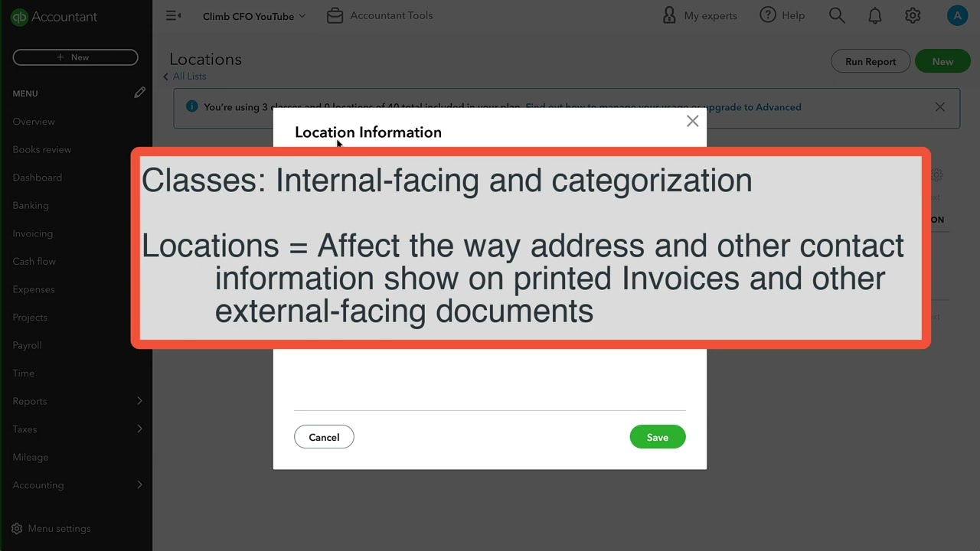The image size is (980, 551).
Task: Save the location information
Action: click(x=658, y=437)
